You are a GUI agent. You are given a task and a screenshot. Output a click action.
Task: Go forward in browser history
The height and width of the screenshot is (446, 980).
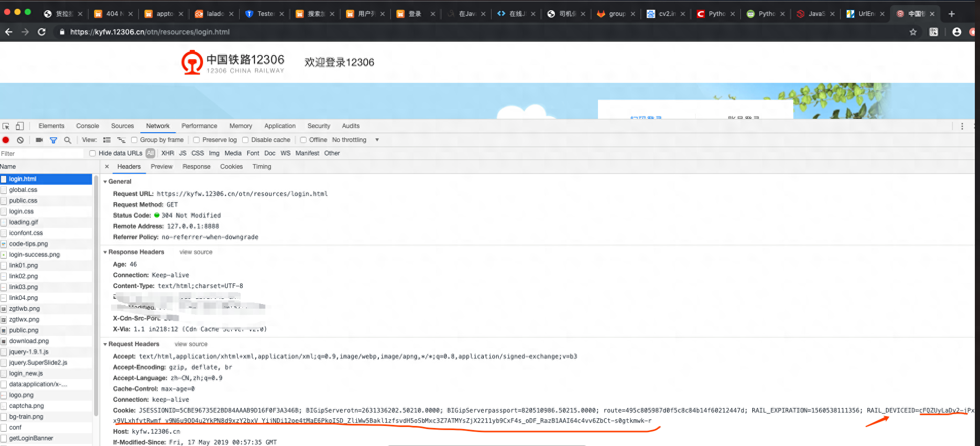[25, 32]
